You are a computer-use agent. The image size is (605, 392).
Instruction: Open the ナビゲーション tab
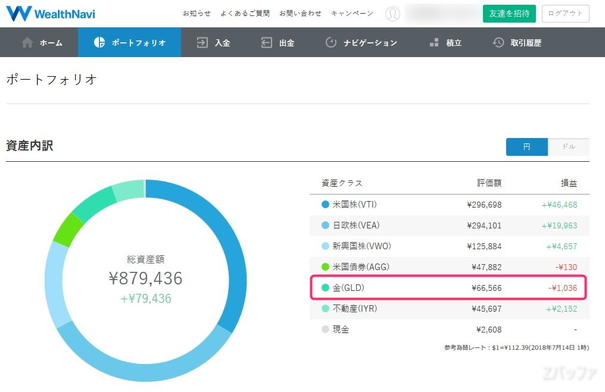pos(361,42)
